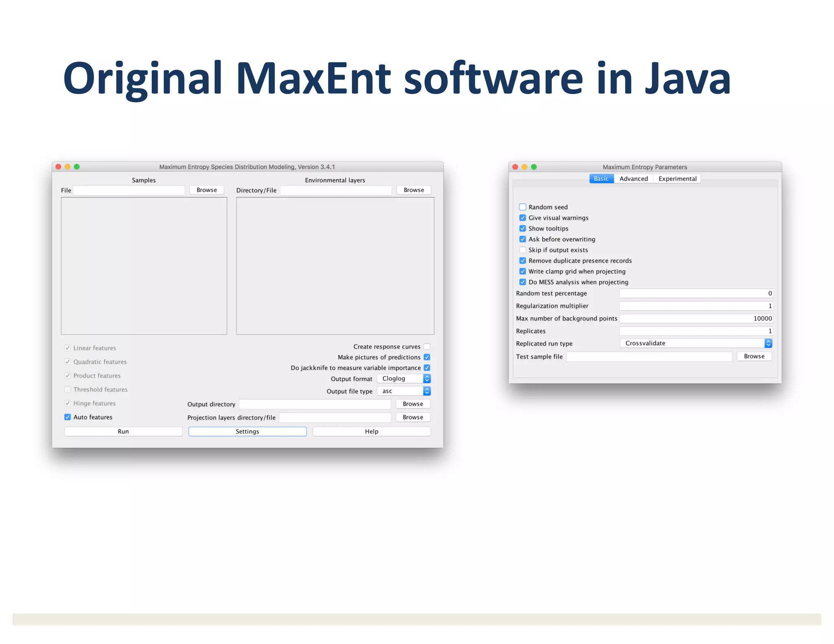This screenshot has width=834, height=644.
Task: Toggle Show tooltips checkbox
Action: coord(522,228)
